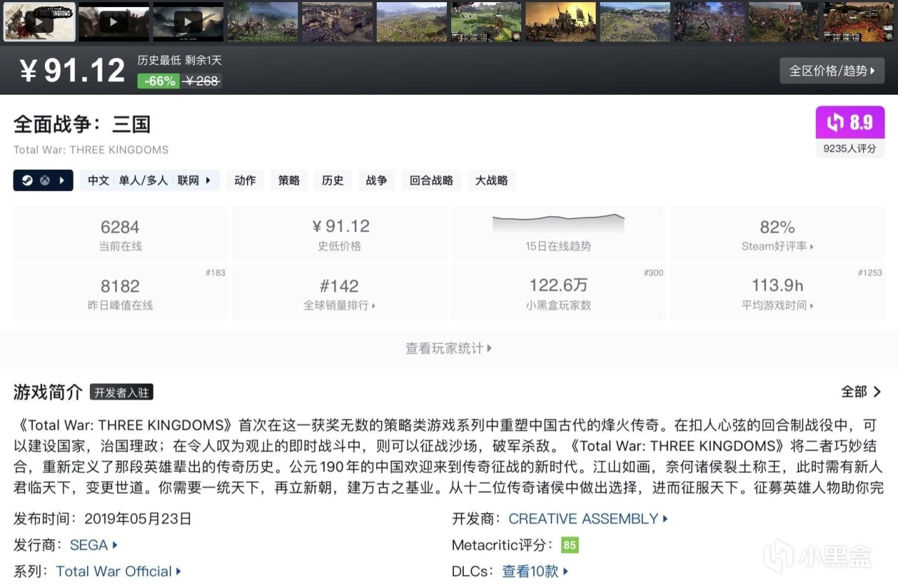Image resolution: width=898 pixels, height=588 pixels.
Task: Select the 大战略 genre tag
Action: tap(492, 180)
